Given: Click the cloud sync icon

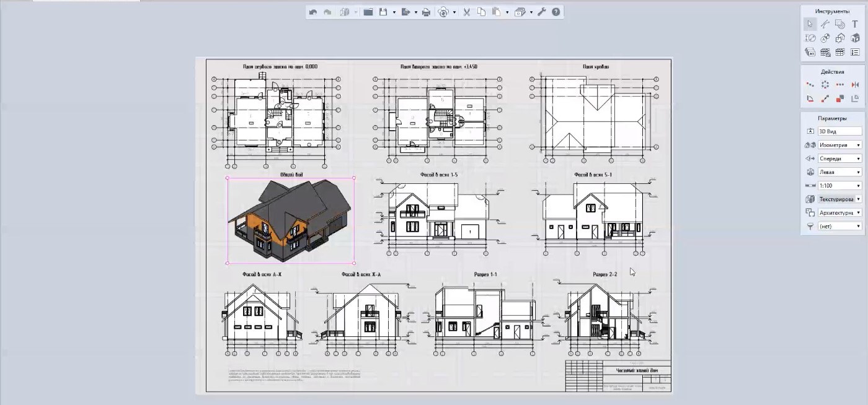Looking at the screenshot, I should point(443,12).
